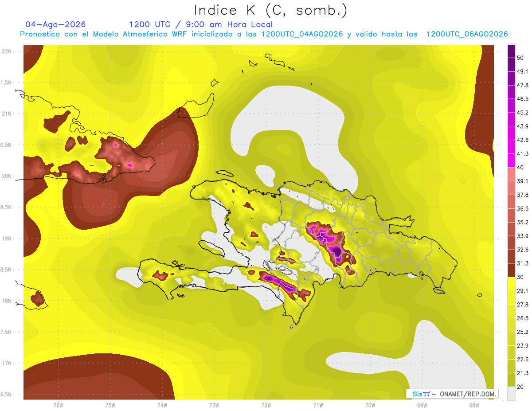Viewport: 532px width, 411px height.
Task: Click the "43.9" color bar value
Action: (522, 126)
